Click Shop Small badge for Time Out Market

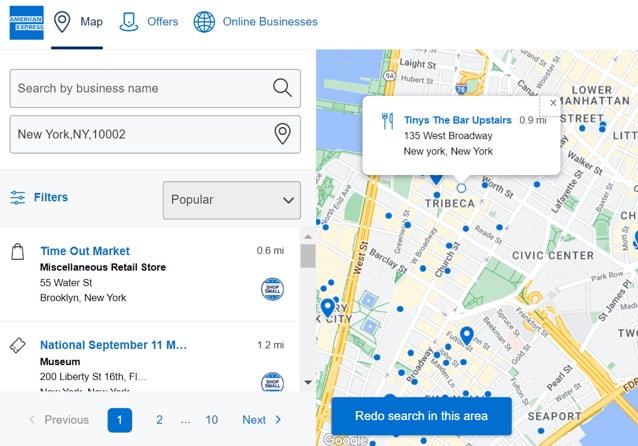coord(272,289)
